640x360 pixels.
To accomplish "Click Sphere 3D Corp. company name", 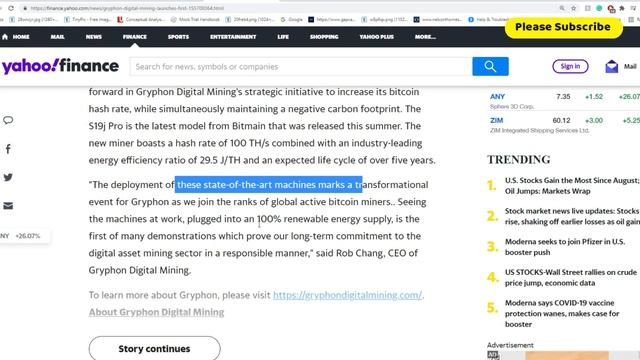I will (x=512, y=107).
